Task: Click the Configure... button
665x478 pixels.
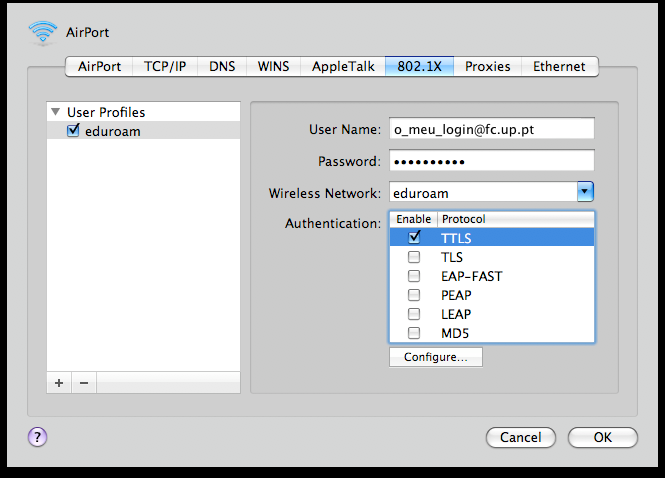Action: [x=436, y=357]
